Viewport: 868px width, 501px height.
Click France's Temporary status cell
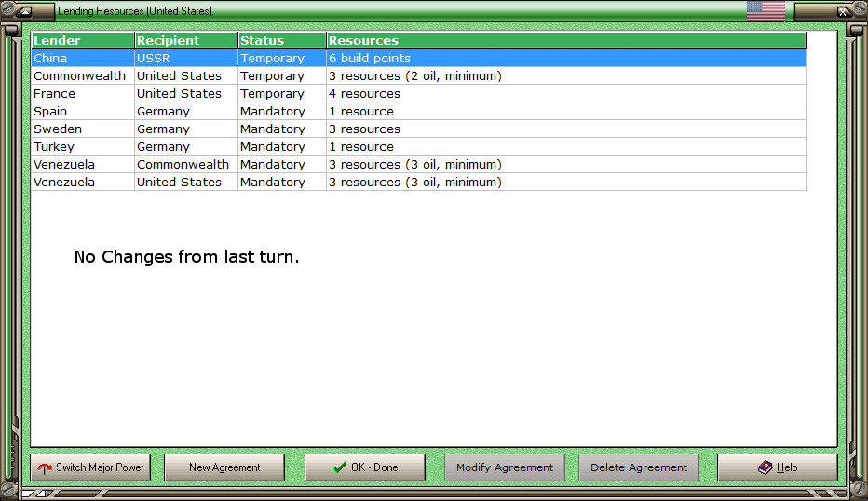[282, 93]
